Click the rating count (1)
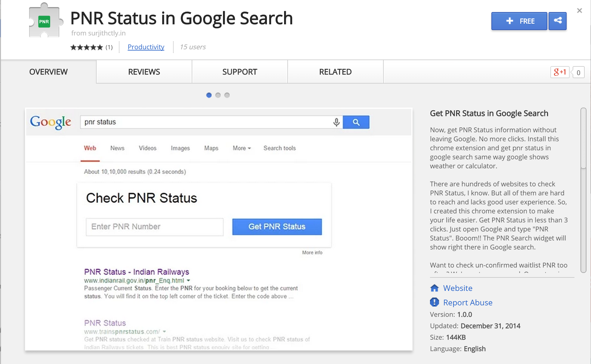591x364 pixels. coord(109,47)
